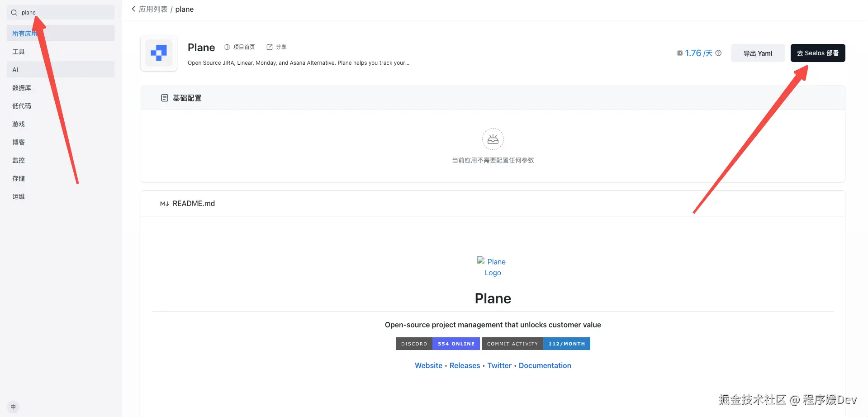This screenshot has height=417, width=868.
Task: Open the Releases link in README
Action: point(465,365)
